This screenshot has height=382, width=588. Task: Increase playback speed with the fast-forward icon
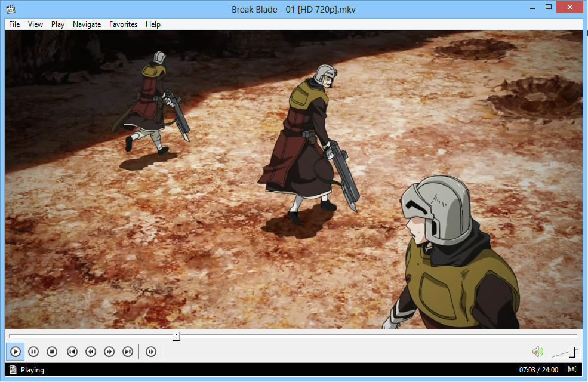(x=109, y=352)
